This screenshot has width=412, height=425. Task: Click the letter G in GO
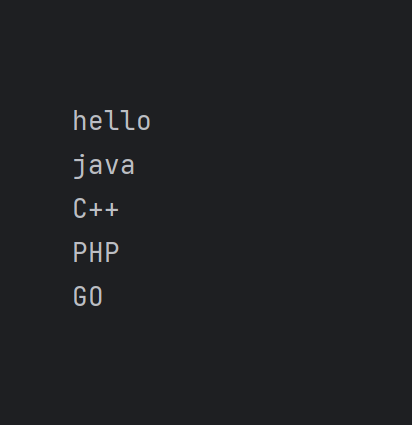(80, 296)
